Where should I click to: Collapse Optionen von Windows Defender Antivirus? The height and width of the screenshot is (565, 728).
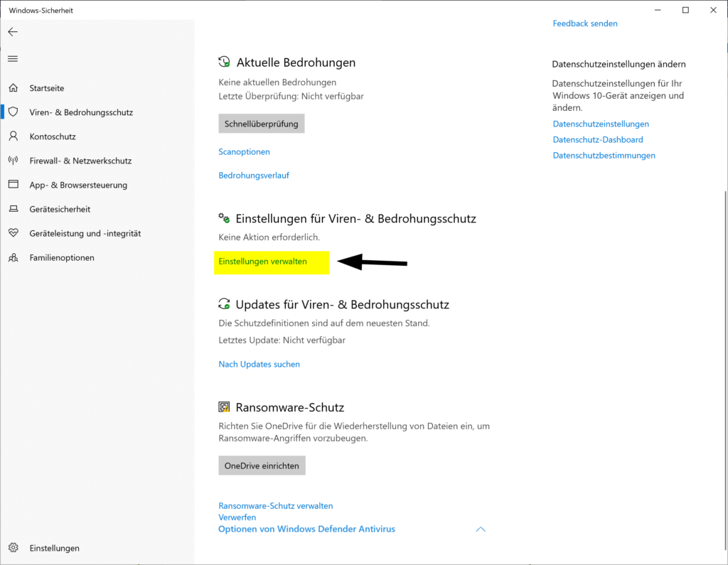[481, 529]
